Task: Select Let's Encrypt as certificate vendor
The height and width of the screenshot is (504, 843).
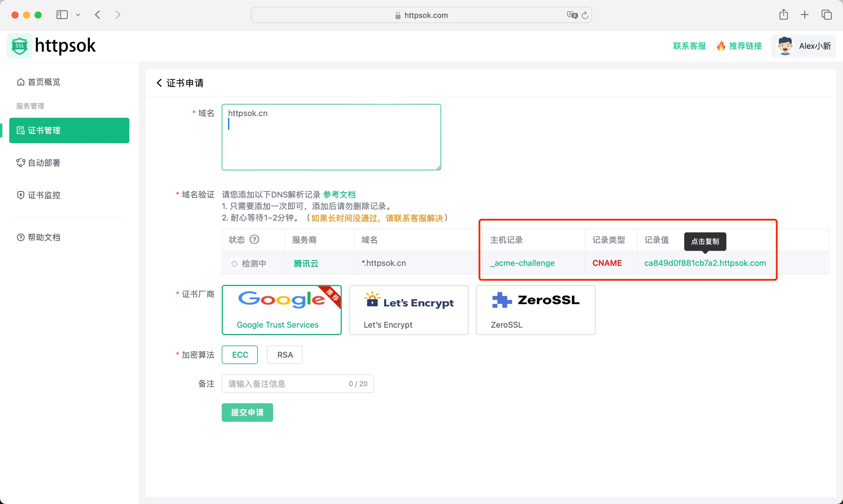Action: tap(409, 310)
